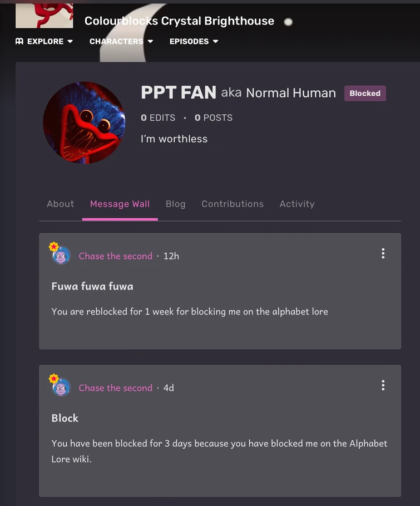Click Chase the second's avatar on the 4d post

pos(61,388)
